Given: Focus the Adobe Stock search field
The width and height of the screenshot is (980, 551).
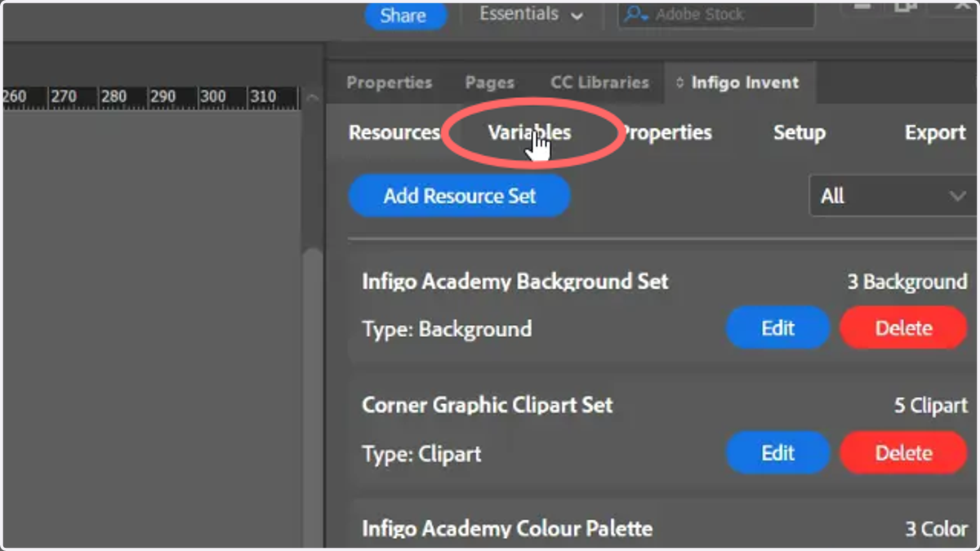Looking at the screenshot, I should point(716,15).
